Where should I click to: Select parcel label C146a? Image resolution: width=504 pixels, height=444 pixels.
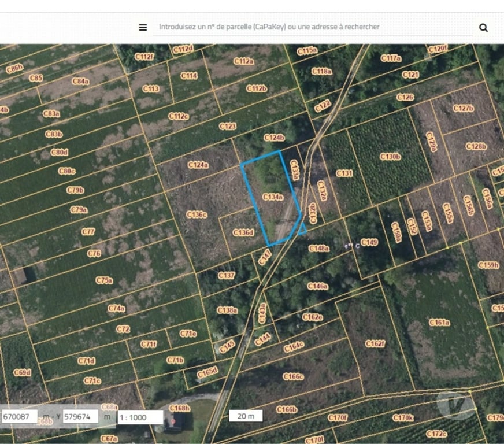coord(317,286)
